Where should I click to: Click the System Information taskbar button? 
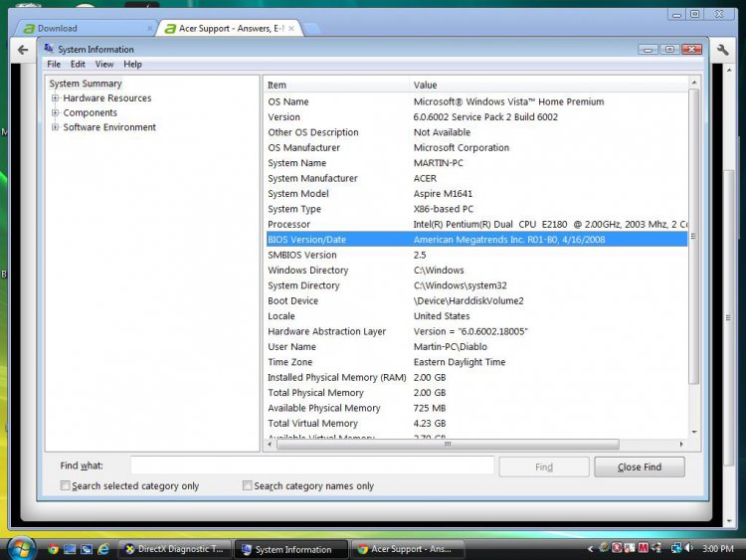291,549
